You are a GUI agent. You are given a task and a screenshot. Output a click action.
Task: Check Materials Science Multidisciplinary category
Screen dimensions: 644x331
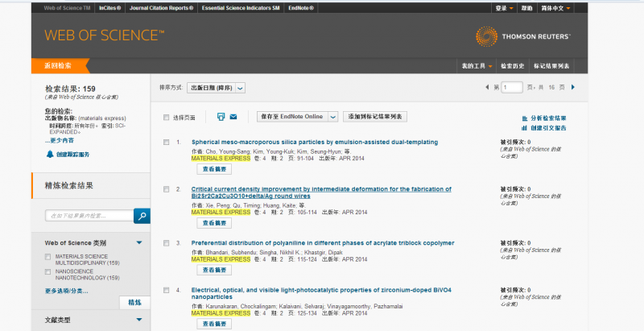[x=48, y=257]
